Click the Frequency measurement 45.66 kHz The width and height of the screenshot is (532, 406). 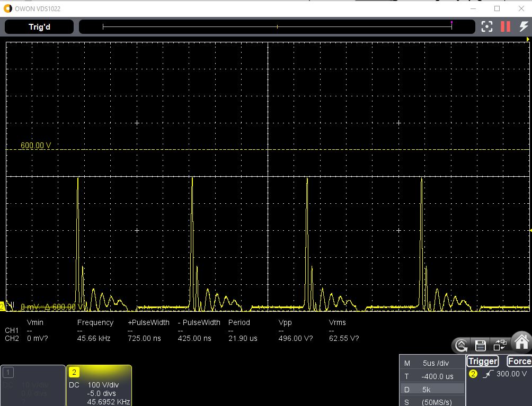94,338
